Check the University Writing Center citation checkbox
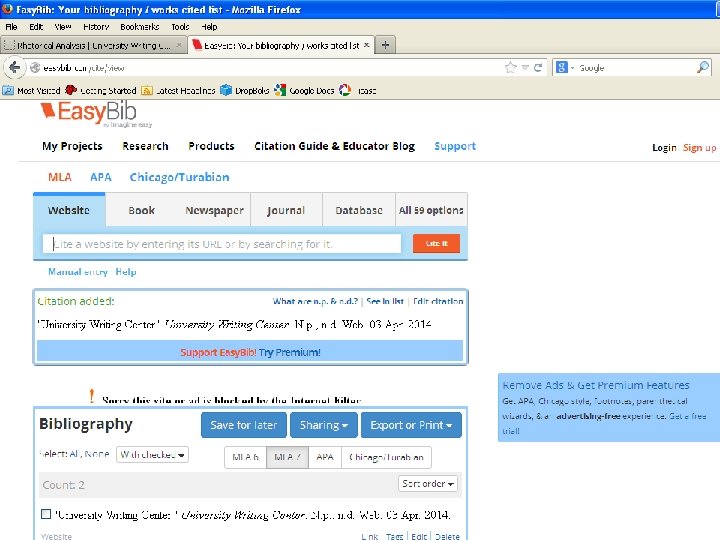720x540 pixels. [46, 514]
